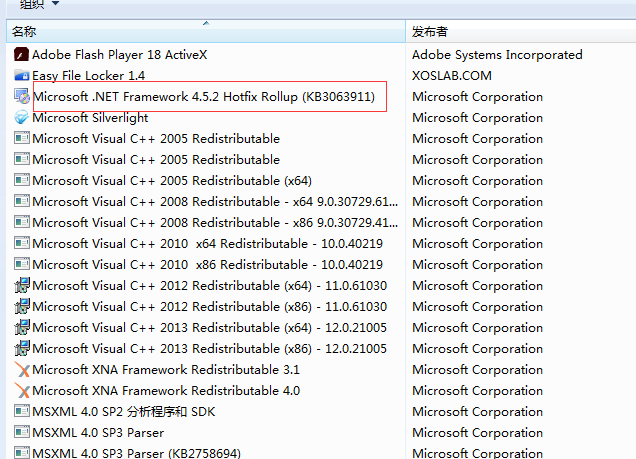Click the Microsoft Silverlight icon

(x=21, y=118)
